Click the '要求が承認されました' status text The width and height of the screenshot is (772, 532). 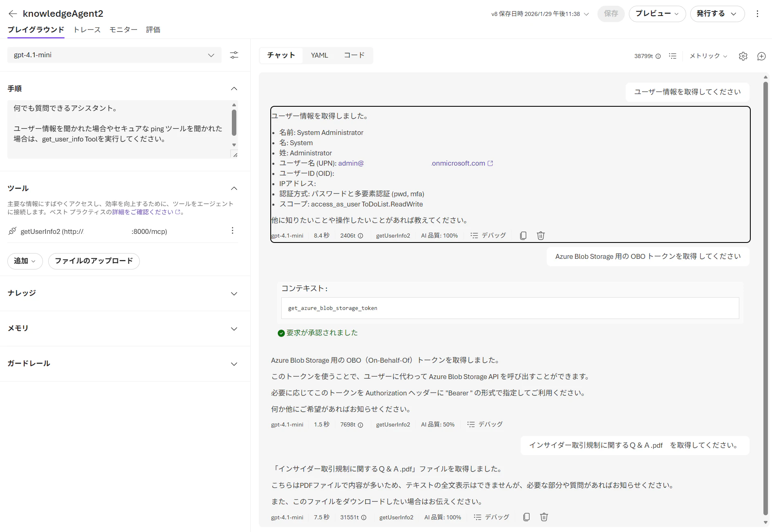(322, 333)
